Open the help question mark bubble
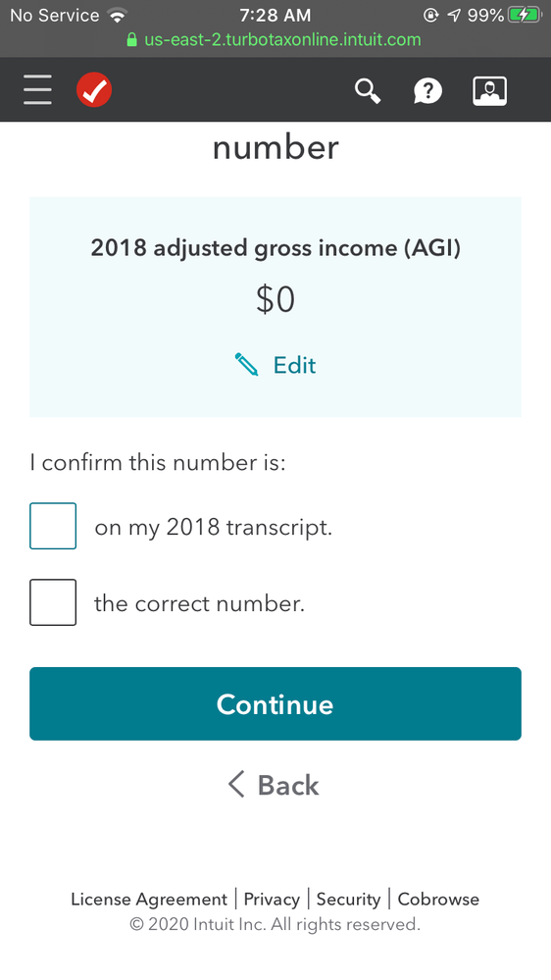 click(427, 91)
